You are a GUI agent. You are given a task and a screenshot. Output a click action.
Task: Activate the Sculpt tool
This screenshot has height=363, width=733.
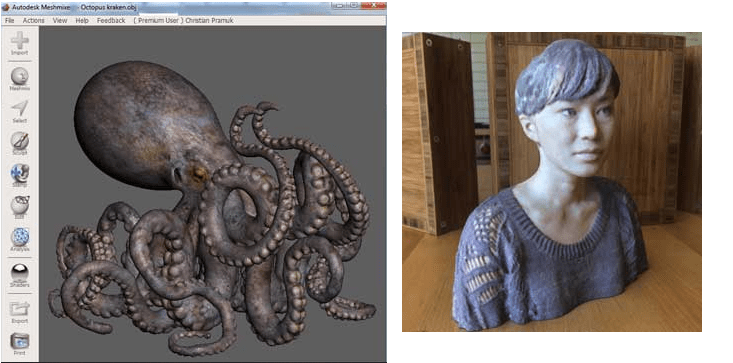20,143
